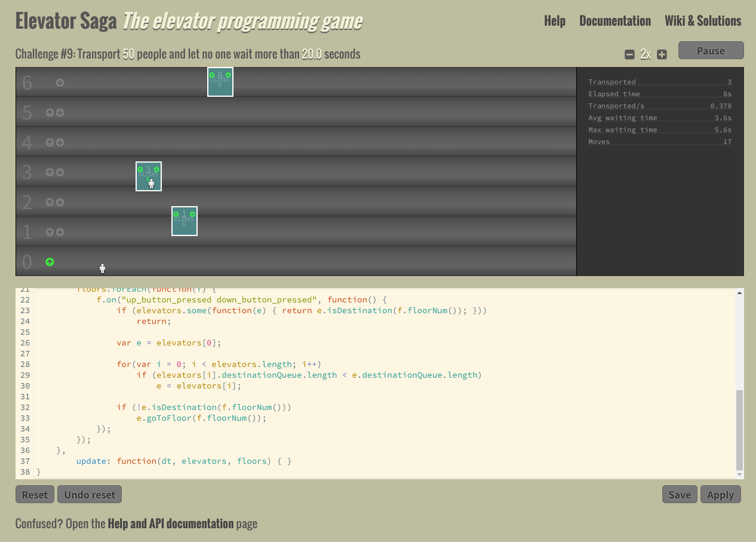
Task: Click the Avg waiting time statistic
Action: coord(660,118)
